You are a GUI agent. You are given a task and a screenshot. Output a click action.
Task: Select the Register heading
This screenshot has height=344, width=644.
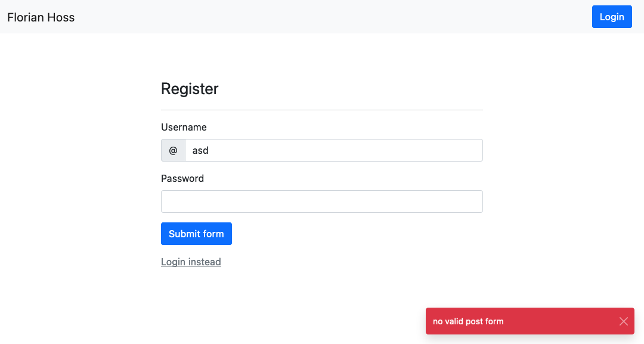190,89
